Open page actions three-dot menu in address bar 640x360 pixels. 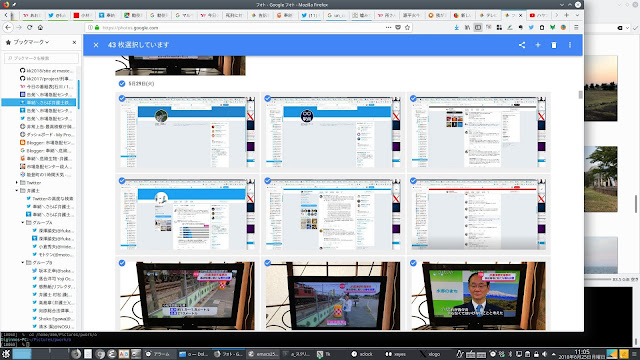(388, 27)
